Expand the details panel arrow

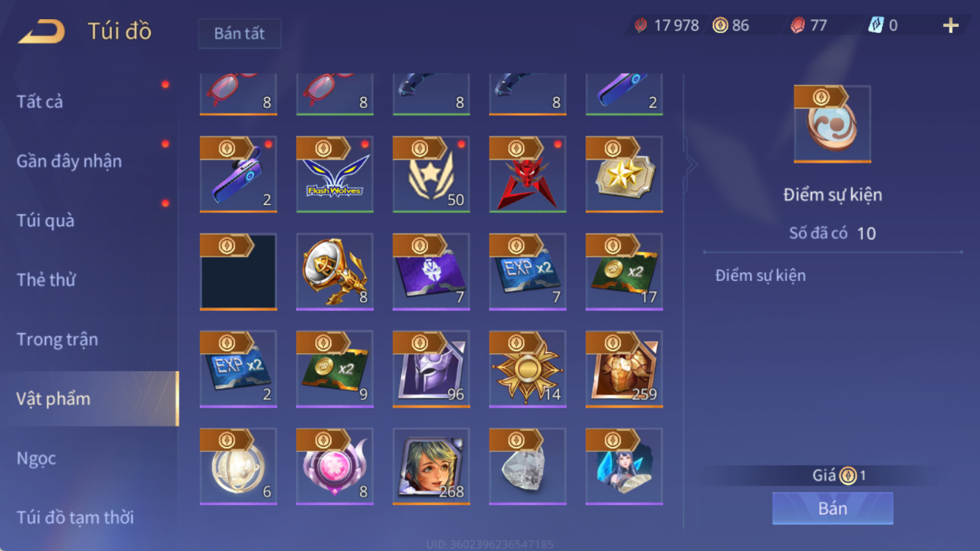[x=690, y=164]
